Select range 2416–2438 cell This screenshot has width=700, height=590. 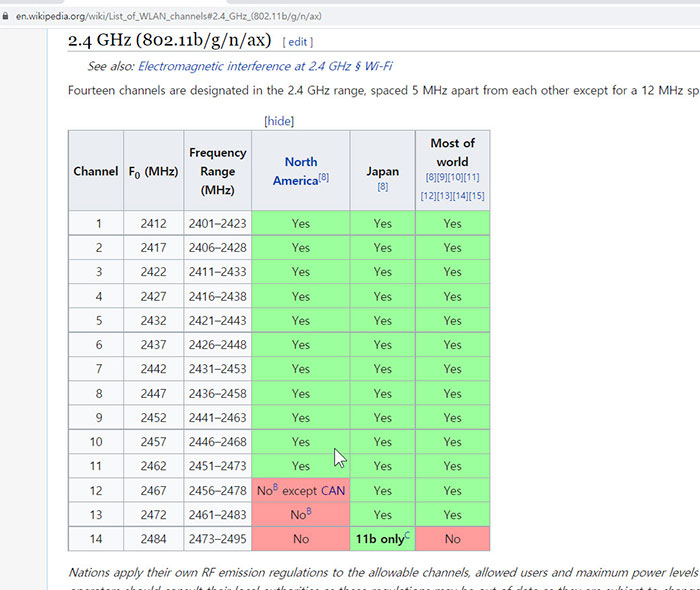pos(217,296)
